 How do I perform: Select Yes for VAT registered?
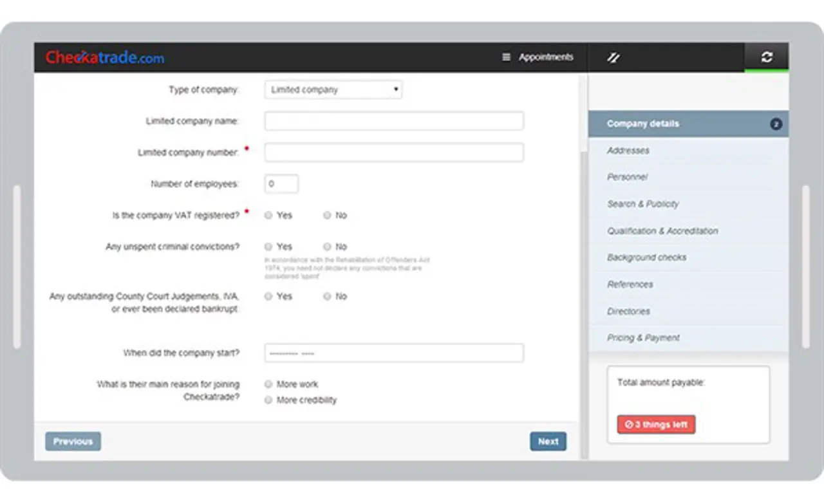click(x=269, y=216)
